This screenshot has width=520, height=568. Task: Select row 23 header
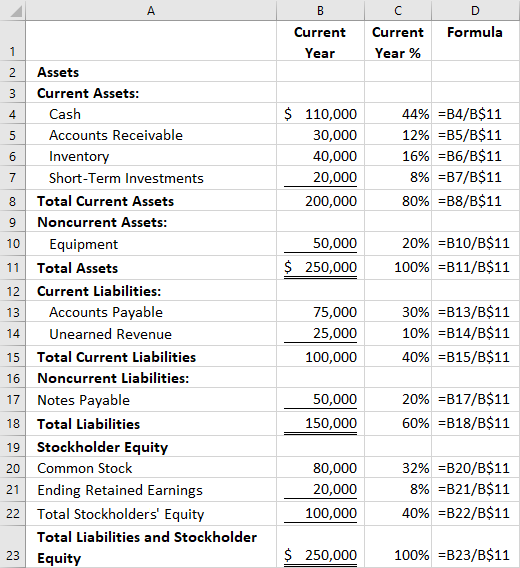pos(13,547)
